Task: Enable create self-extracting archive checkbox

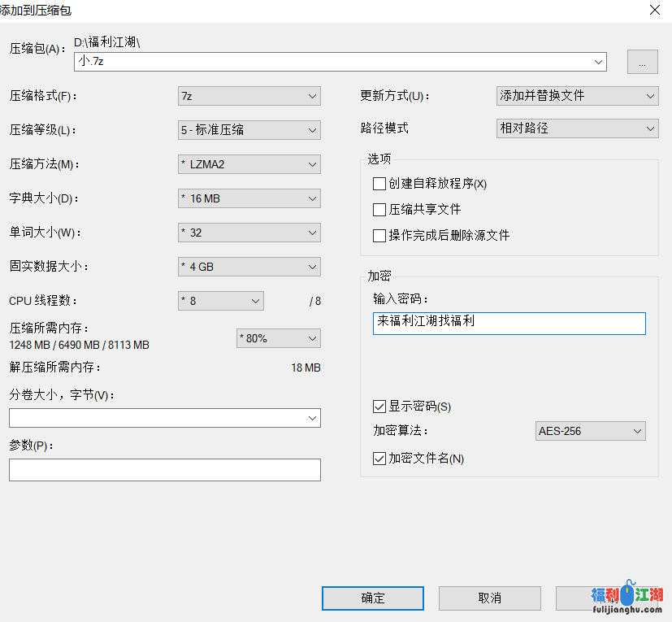Action: click(379, 184)
